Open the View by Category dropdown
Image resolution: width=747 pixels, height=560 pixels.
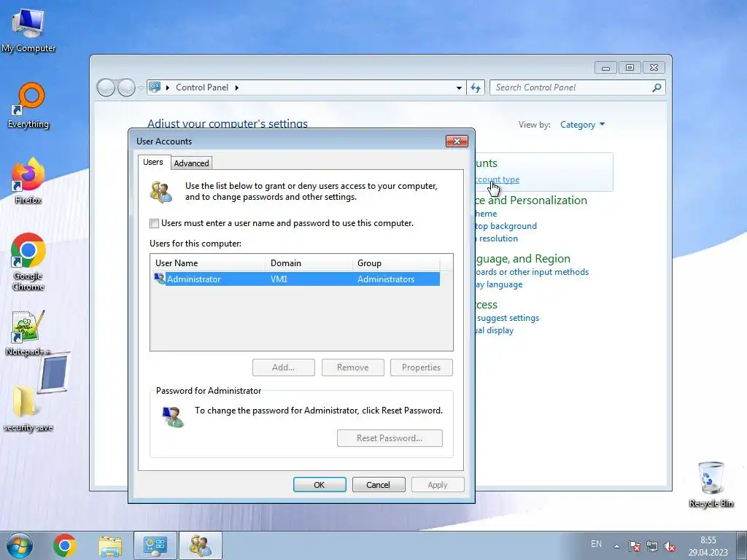point(582,125)
